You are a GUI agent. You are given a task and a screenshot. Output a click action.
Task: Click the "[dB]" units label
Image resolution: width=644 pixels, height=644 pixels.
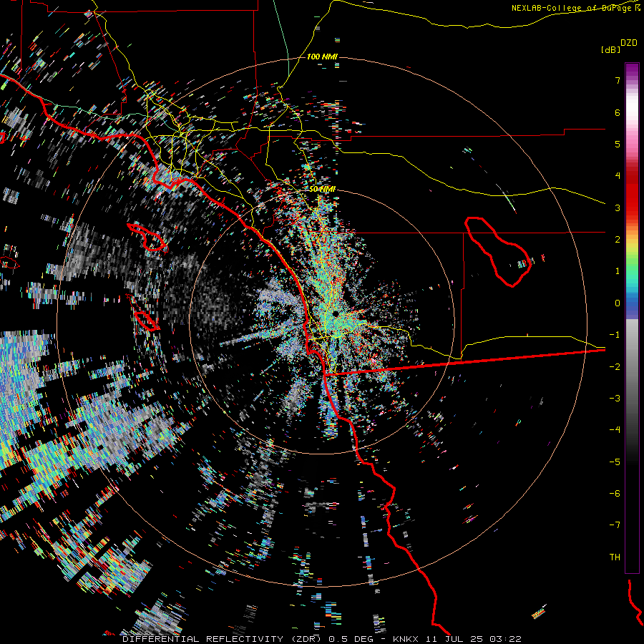pyautogui.click(x=611, y=49)
